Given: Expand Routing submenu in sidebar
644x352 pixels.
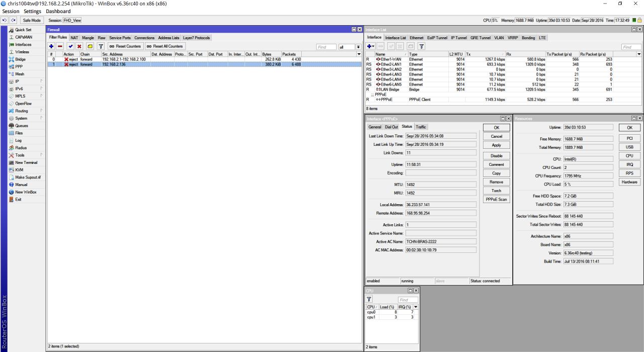Looking at the screenshot, I should (42, 111).
